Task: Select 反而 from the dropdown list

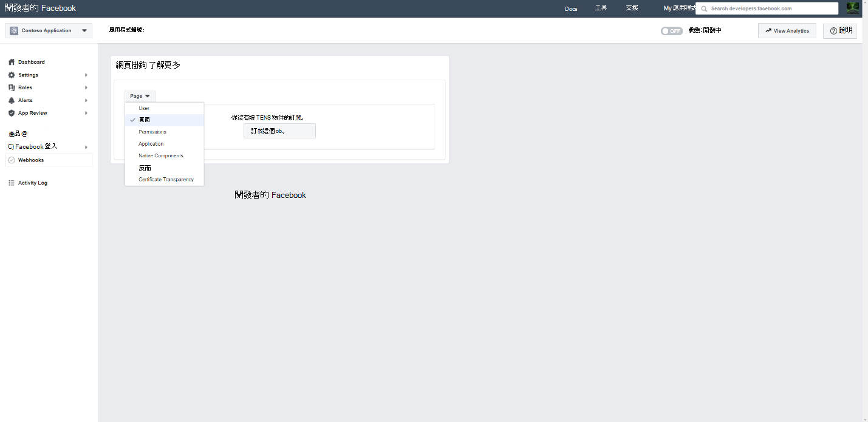Action: point(165,168)
